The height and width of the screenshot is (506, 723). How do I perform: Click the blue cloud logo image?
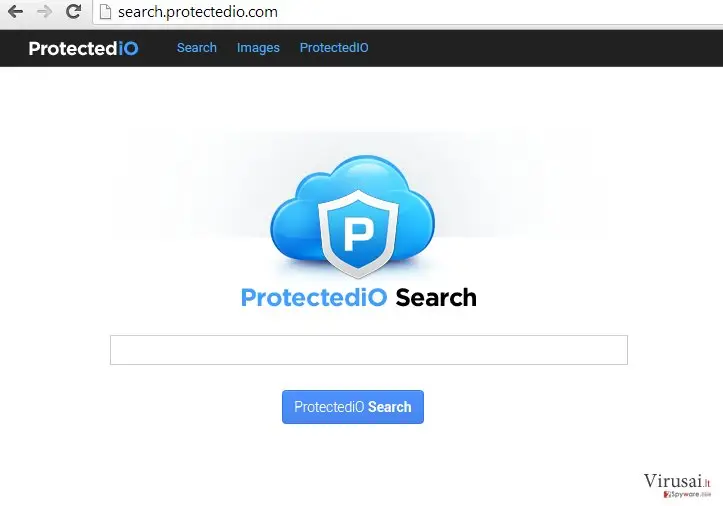coord(353,217)
